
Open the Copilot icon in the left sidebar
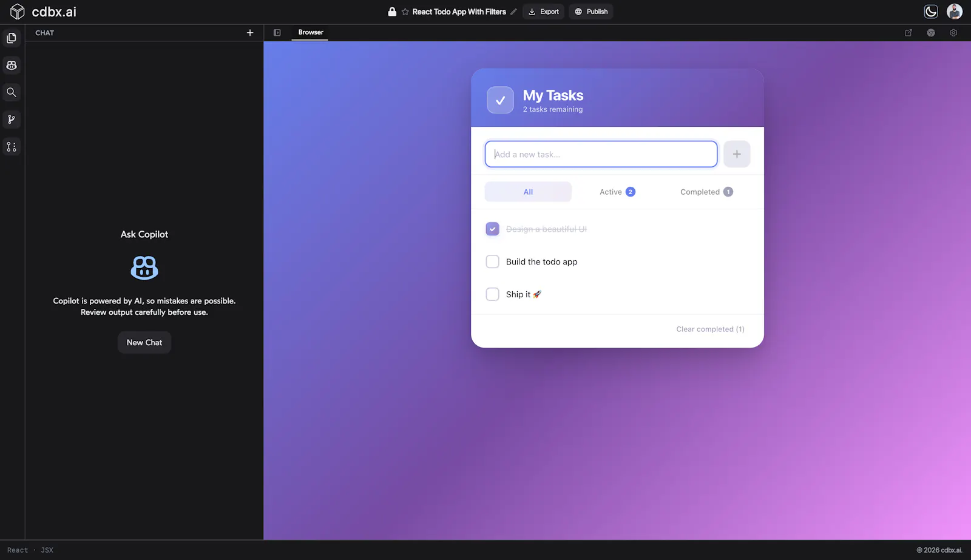[x=12, y=65]
